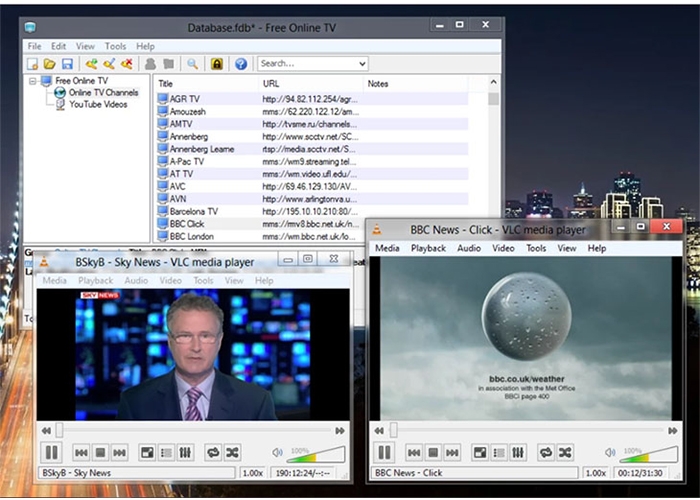Select the AT TV channel row
Screen dimensions: 700x500
coord(312,174)
